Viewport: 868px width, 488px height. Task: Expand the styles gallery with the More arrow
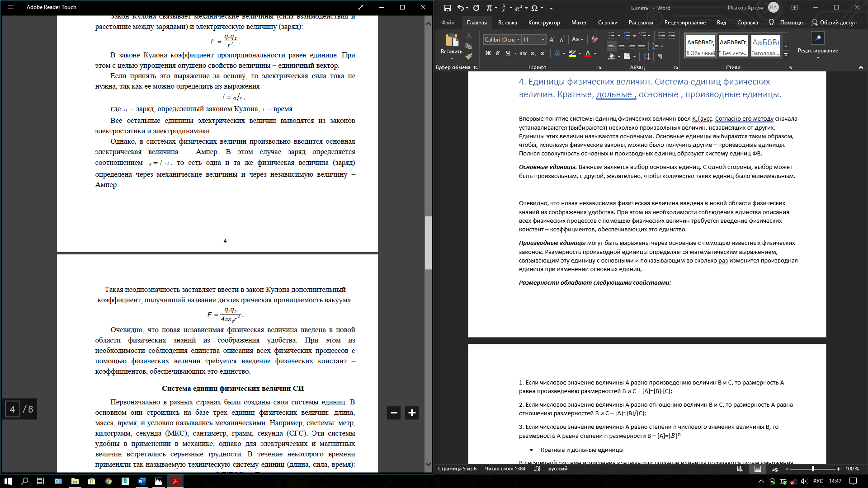[786, 55]
